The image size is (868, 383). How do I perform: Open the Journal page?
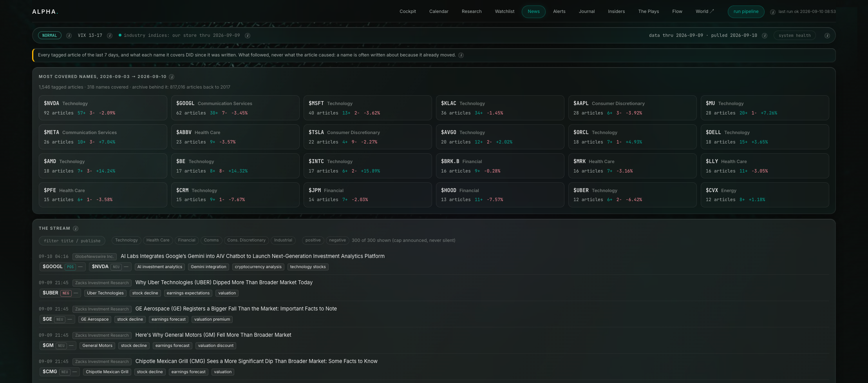(587, 12)
